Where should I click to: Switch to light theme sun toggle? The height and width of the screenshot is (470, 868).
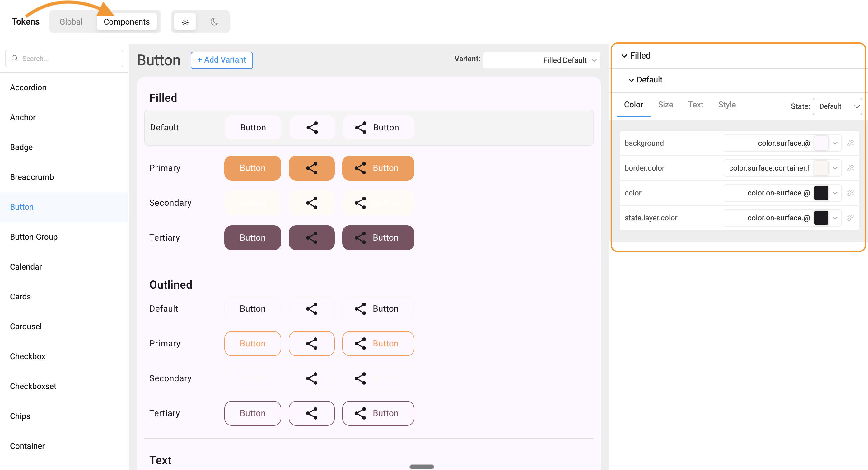[x=185, y=22]
